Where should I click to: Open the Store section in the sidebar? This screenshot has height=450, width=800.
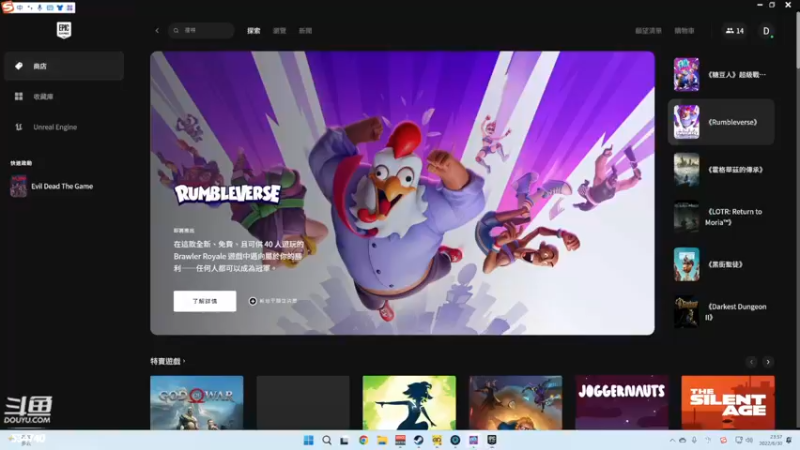click(64, 66)
